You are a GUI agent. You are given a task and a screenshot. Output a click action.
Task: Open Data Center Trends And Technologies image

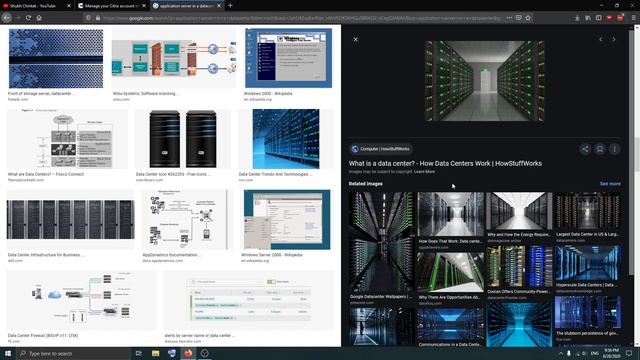click(x=286, y=139)
